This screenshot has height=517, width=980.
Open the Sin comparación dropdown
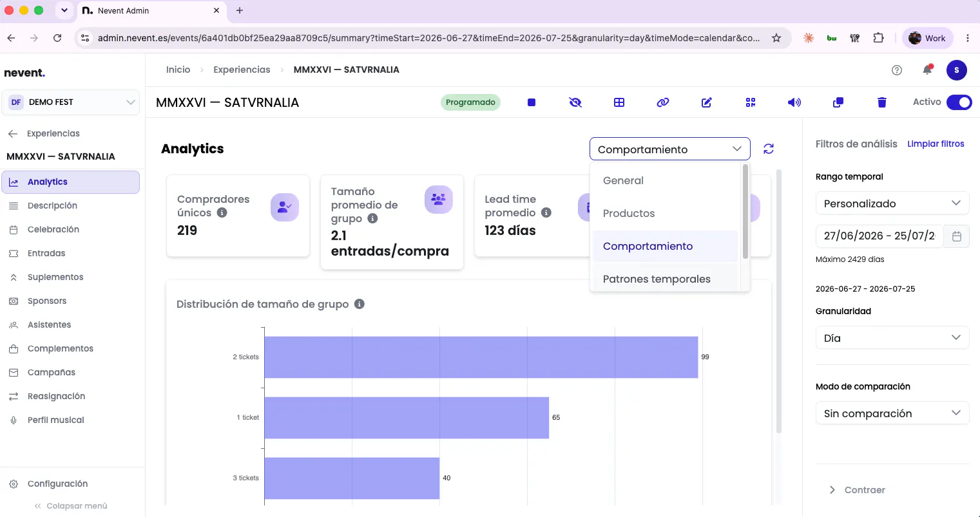892,413
